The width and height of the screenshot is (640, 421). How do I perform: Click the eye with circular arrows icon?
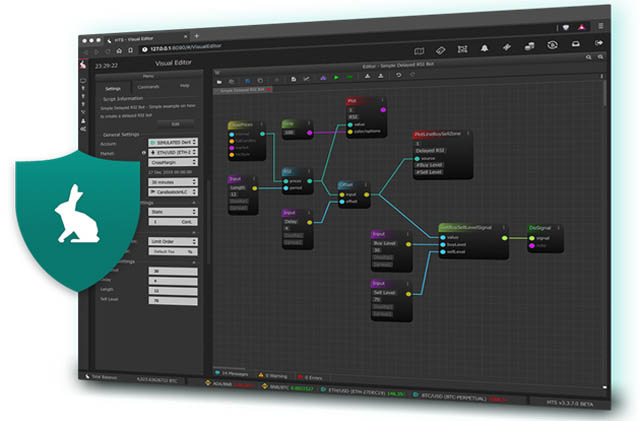[x=552, y=45]
